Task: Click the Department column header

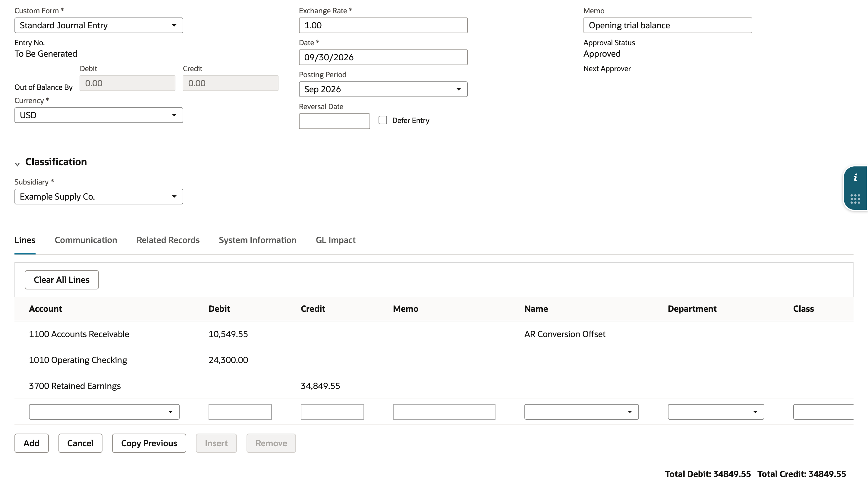Action: tap(692, 309)
